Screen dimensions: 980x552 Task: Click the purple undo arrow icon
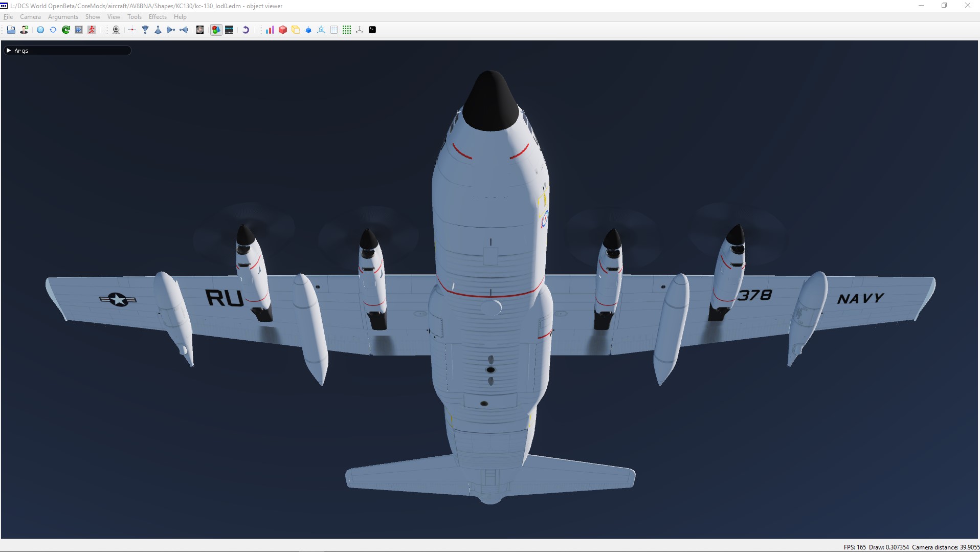[x=246, y=30]
